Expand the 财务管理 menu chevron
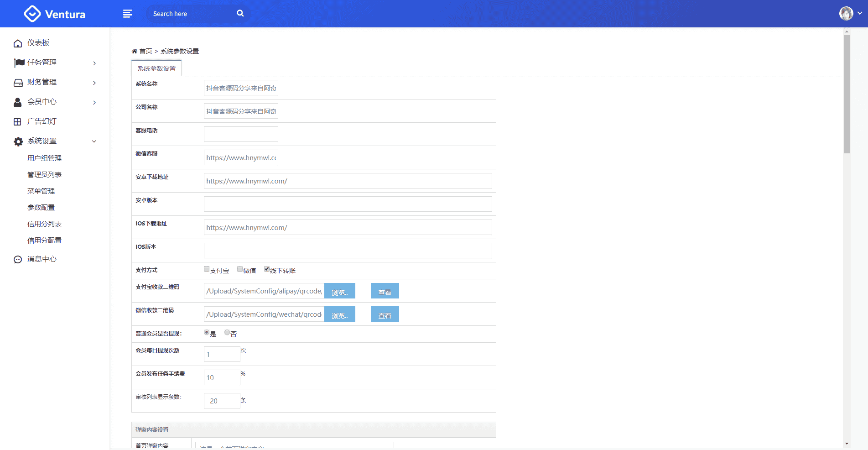868x450 pixels. [94, 83]
